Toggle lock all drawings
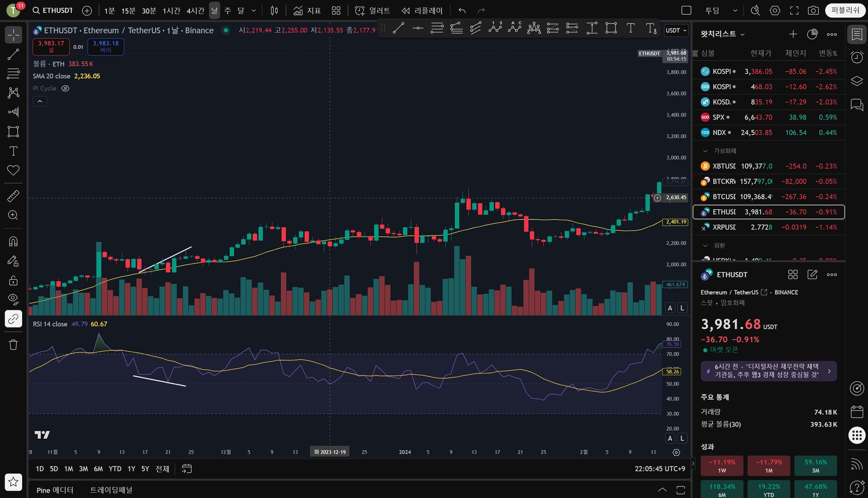The width and height of the screenshot is (868, 498). point(13,280)
